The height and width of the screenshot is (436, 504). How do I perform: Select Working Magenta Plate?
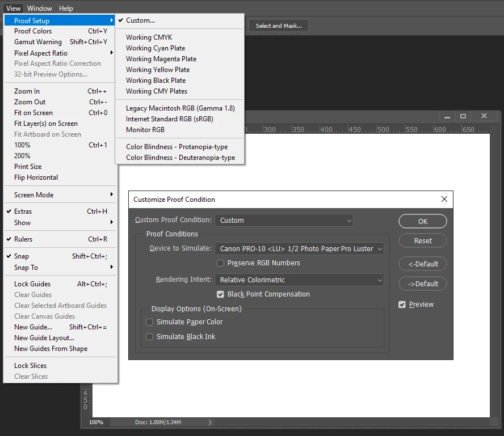[x=180, y=59]
